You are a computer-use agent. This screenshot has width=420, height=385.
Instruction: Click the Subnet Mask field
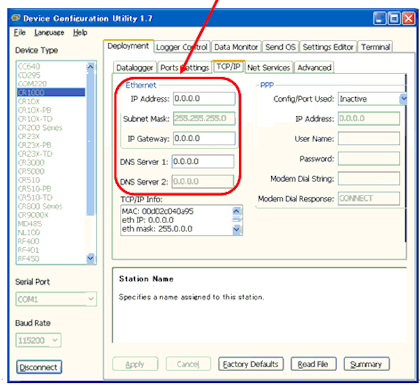[204, 118]
